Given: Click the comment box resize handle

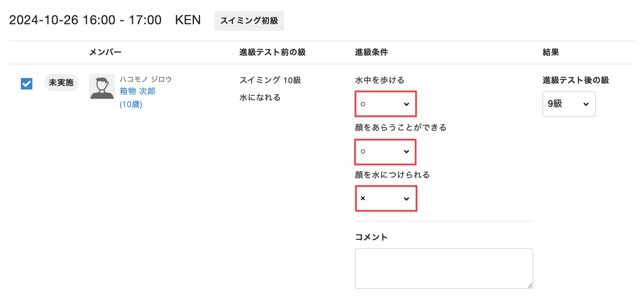Looking at the screenshot, I should pos(530,286).
